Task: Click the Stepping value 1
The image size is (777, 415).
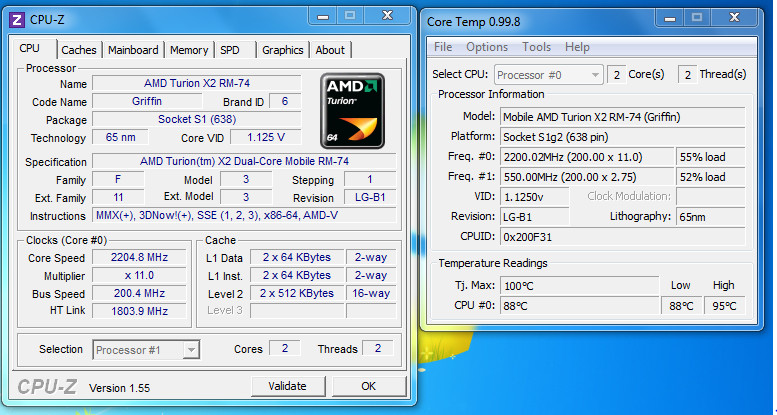Action: 370,179
